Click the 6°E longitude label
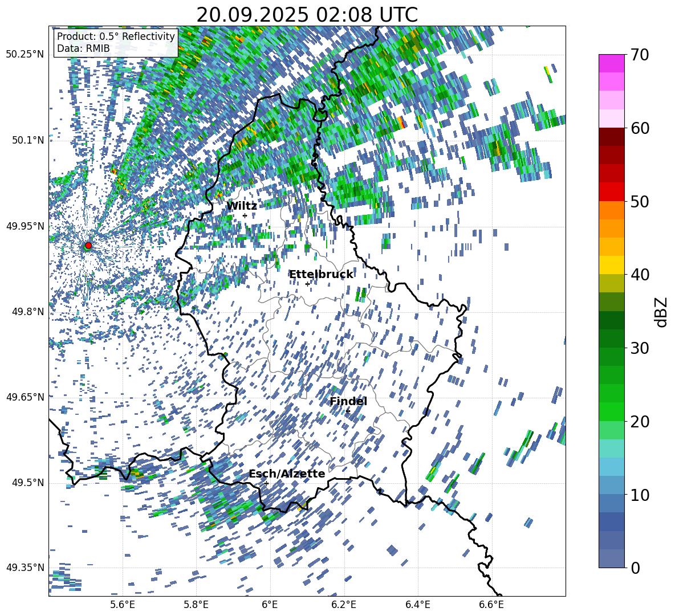The width and height of the screenshot is (675, 616). 270,605
